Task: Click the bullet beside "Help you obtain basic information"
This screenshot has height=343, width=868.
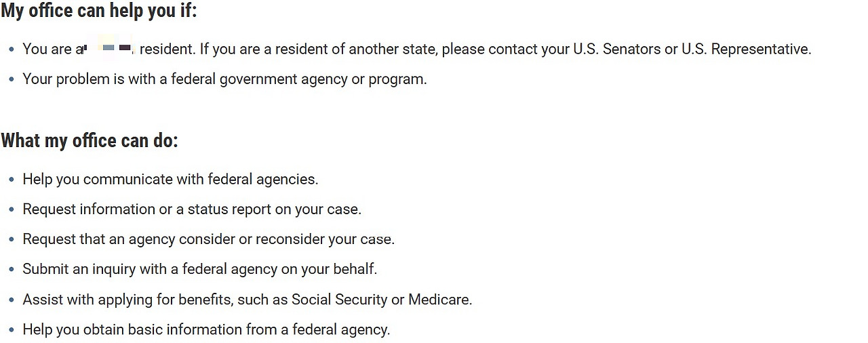Action: coord(12,330)
